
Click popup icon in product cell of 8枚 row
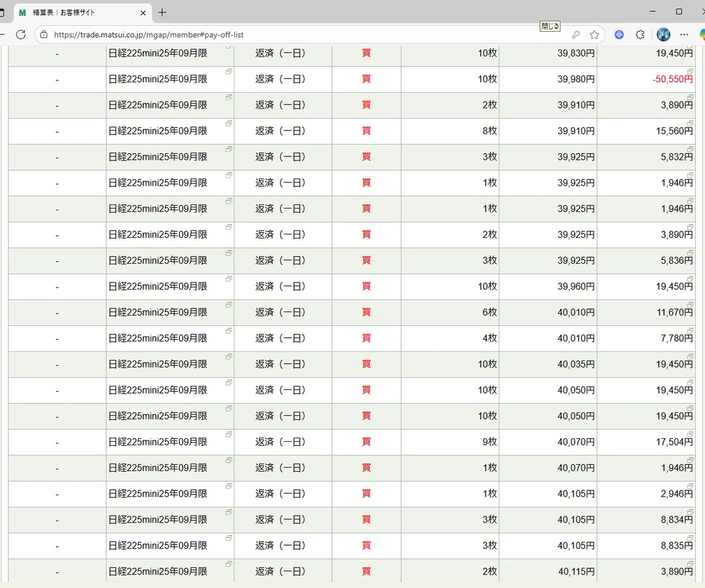point(229,123)
